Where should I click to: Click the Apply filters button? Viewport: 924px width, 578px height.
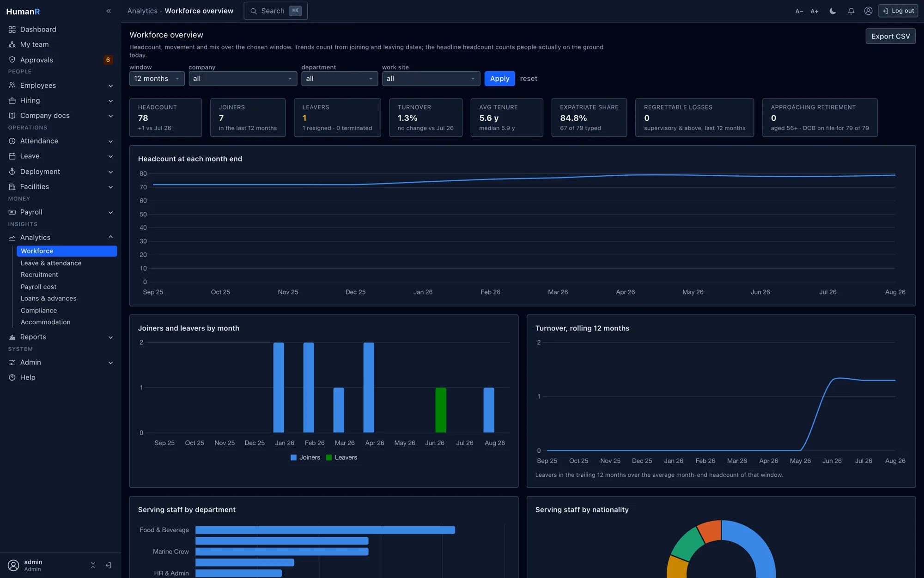tap(499, 79)
